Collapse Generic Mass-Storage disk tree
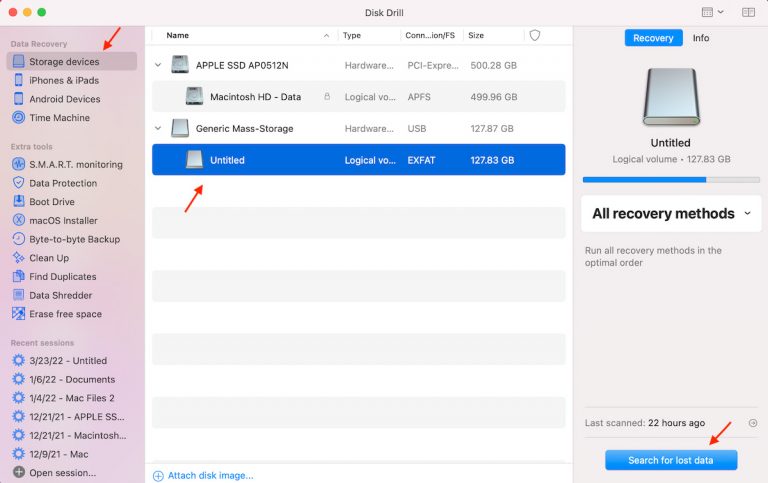The image size is (768, 483). point(158,128)
